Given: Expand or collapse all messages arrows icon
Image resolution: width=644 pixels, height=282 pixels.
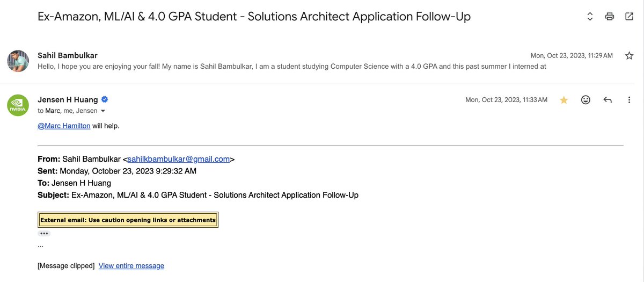Looking at the screenshot, I should pyautogui.click(x=590, y=17).
